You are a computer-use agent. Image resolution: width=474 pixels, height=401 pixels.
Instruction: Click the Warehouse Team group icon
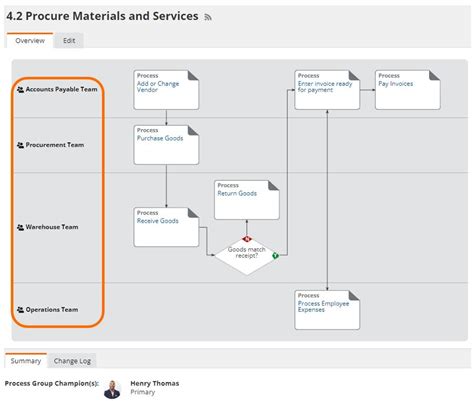tap(20, 227)
